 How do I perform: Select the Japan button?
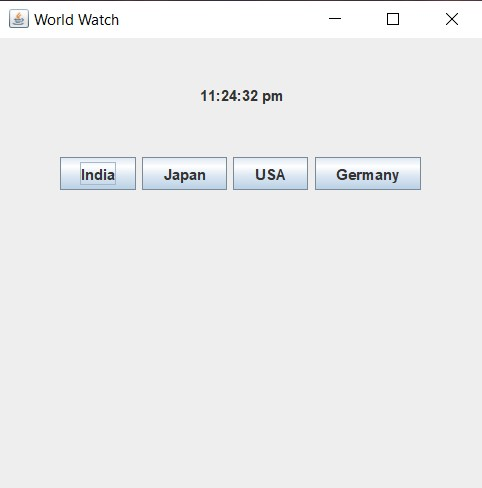184,174
